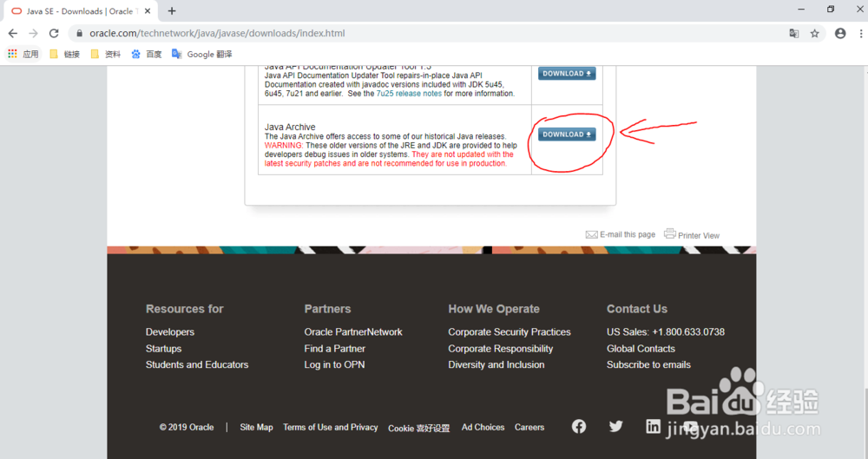
Task: Click US Sales phone number link
Action: (x=666, y=331)
